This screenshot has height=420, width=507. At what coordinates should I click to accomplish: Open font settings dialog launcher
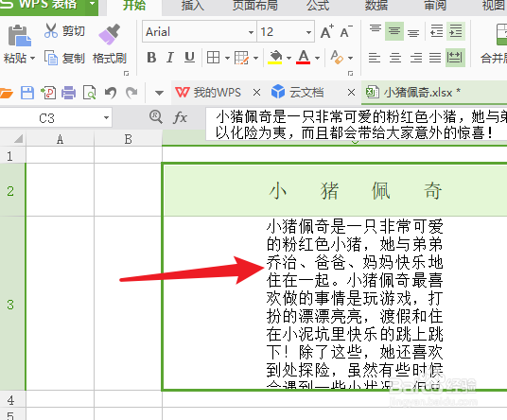tap(350, 74)
